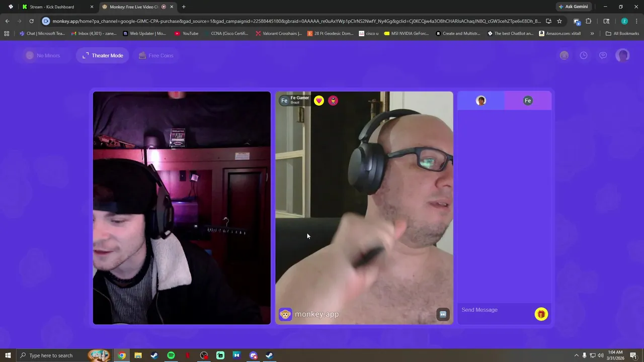Click the Fe Gamer name label

pos(300,98)
